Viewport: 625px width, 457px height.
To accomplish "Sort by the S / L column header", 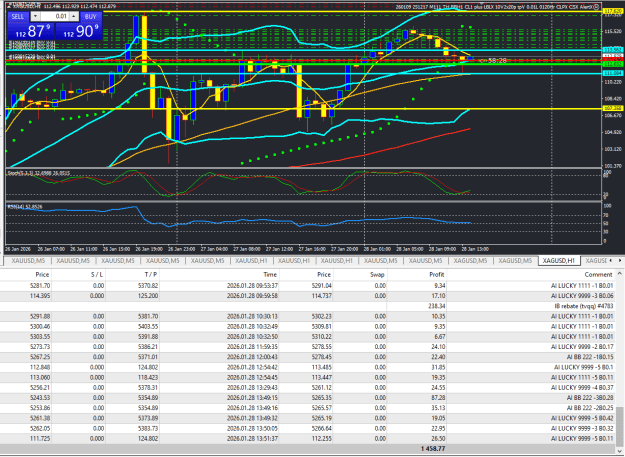I will pyautogui.click(x=96, y=275).
